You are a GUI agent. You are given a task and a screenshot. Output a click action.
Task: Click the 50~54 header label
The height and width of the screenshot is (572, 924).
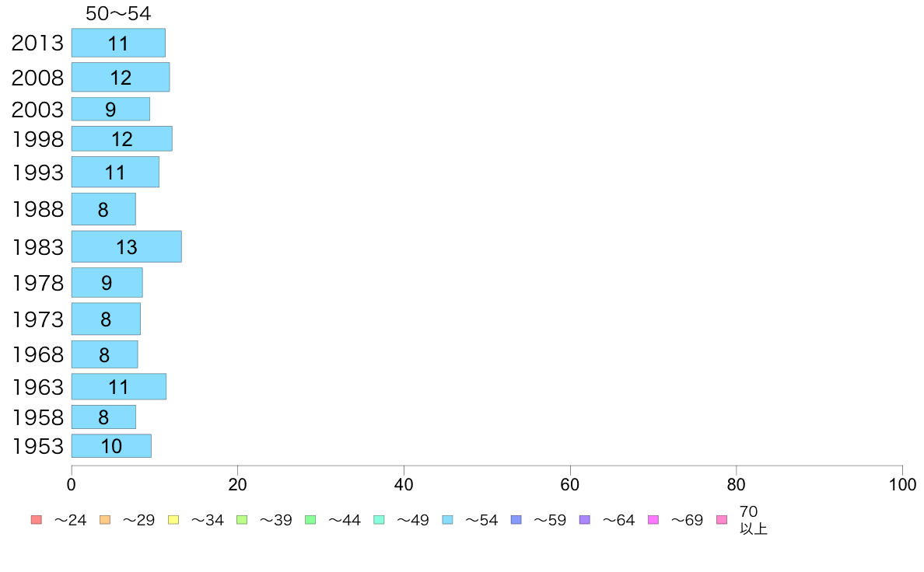coord(118,13)
